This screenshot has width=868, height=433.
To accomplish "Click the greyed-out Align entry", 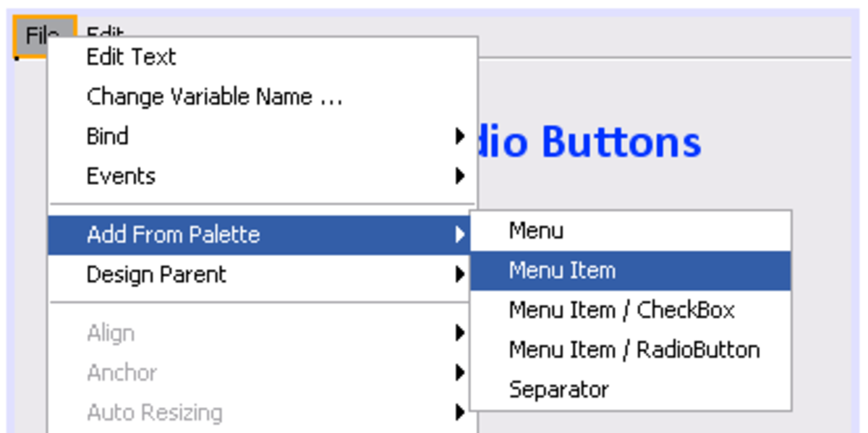I will click(111, 333).
